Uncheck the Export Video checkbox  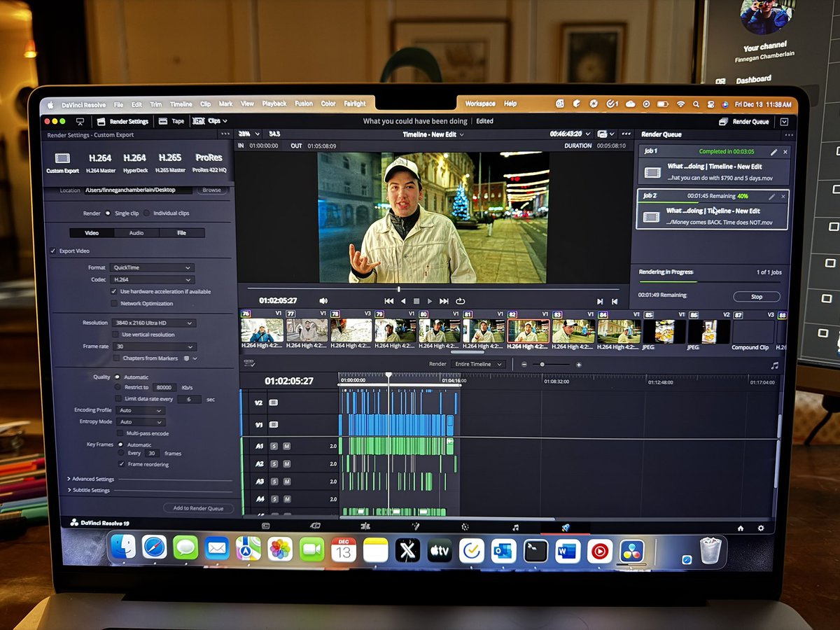click(x=53, y=251)
